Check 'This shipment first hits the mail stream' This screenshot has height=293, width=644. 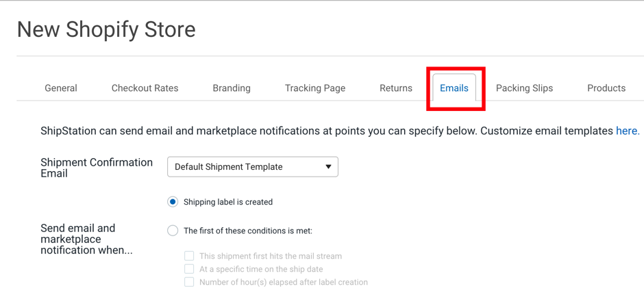pos(189,256)
